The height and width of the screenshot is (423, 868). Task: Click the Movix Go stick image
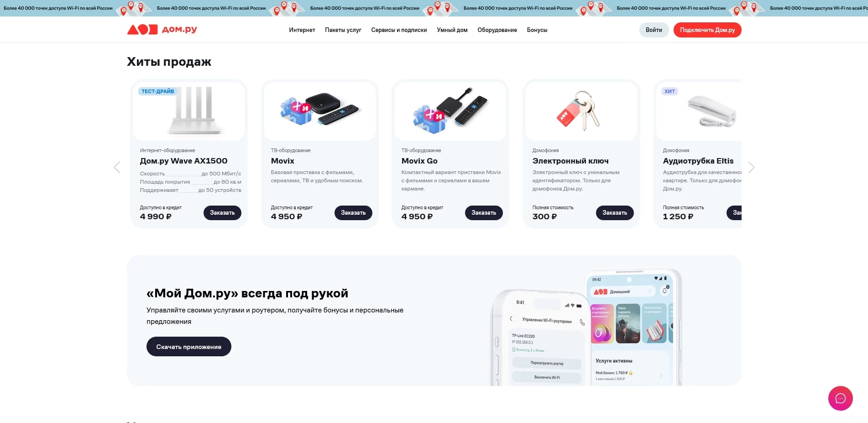(450, 111)
